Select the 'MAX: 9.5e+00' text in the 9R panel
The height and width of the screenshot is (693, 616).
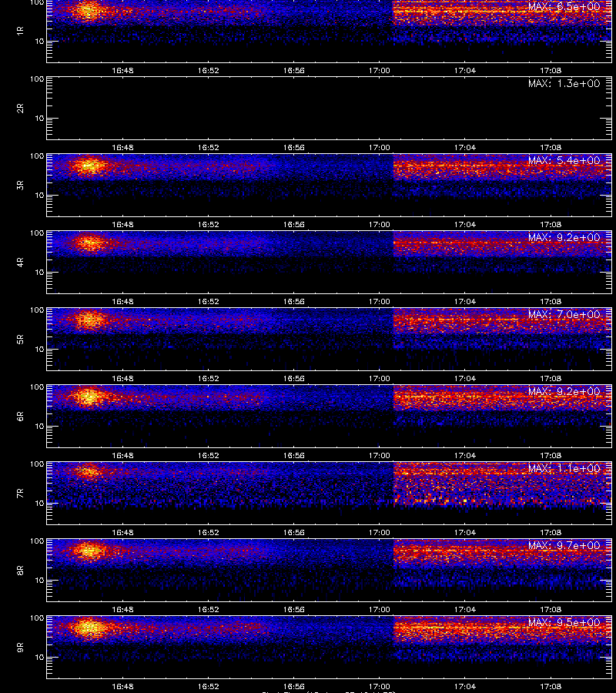[x=564, y=623]
